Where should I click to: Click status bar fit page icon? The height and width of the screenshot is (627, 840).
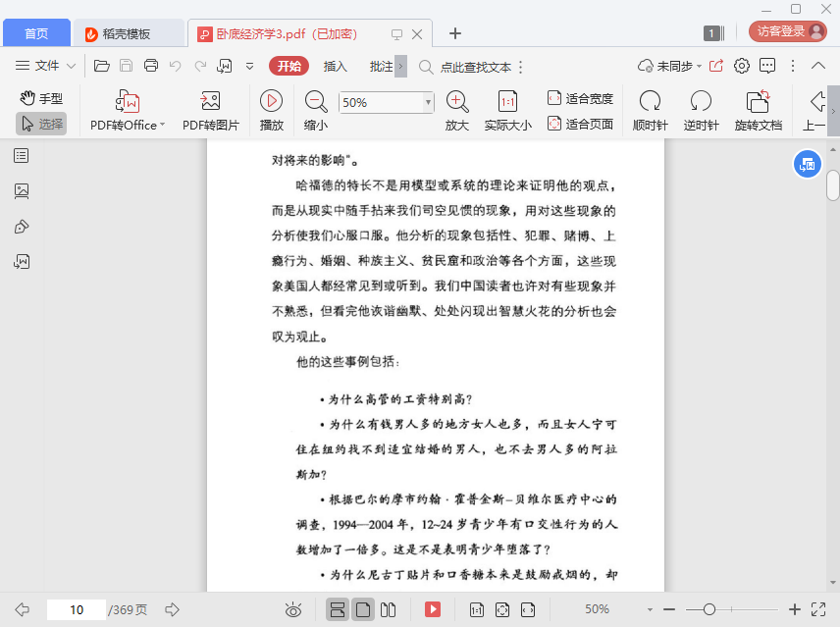[502, 609]
